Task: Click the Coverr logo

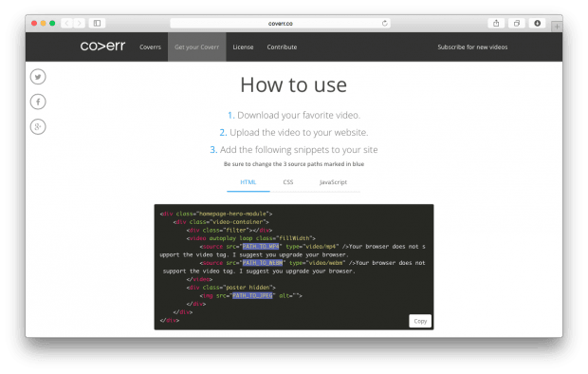Action: pos(102,47)
